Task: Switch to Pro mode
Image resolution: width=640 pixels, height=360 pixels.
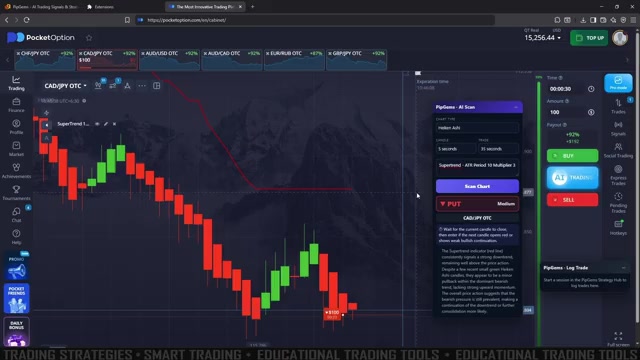Action: coord(618,83)
